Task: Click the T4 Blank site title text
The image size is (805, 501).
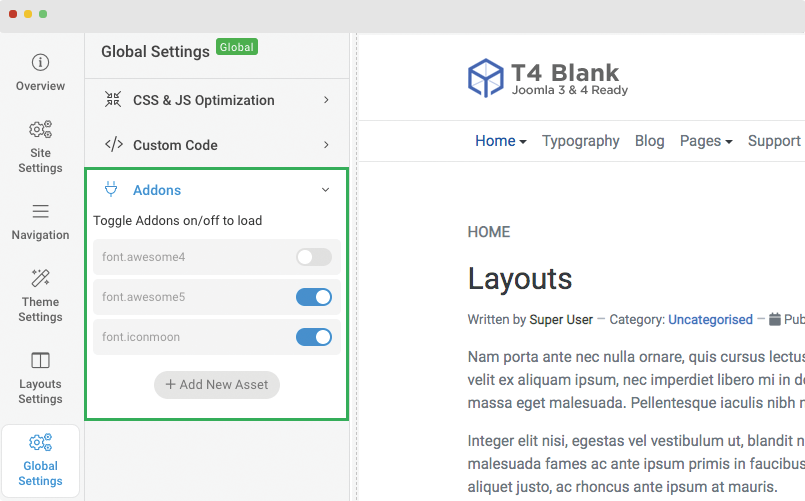Action: point(565,72)
